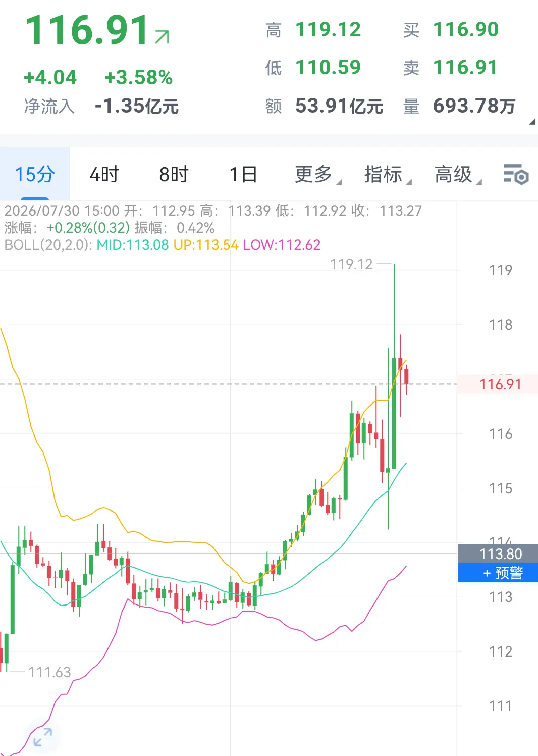Screen dimensions: 538x756
Task: Tap the MID:113.08 Bollinger value
Action: (133, 245)
